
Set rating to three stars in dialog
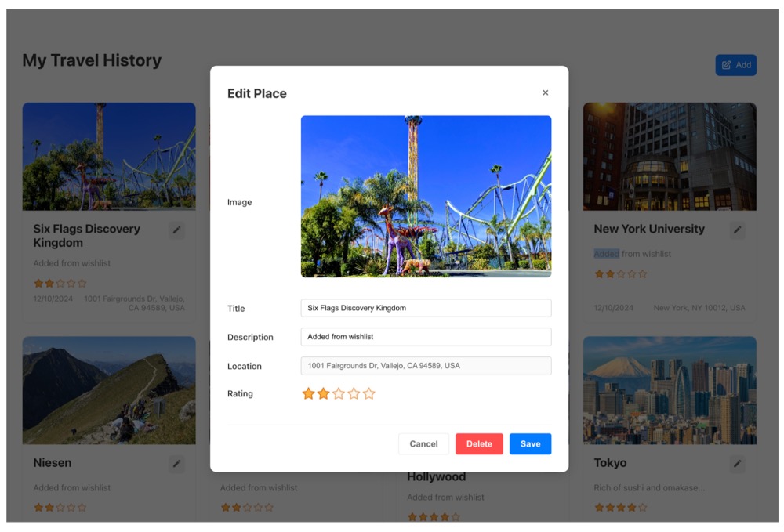339,393
